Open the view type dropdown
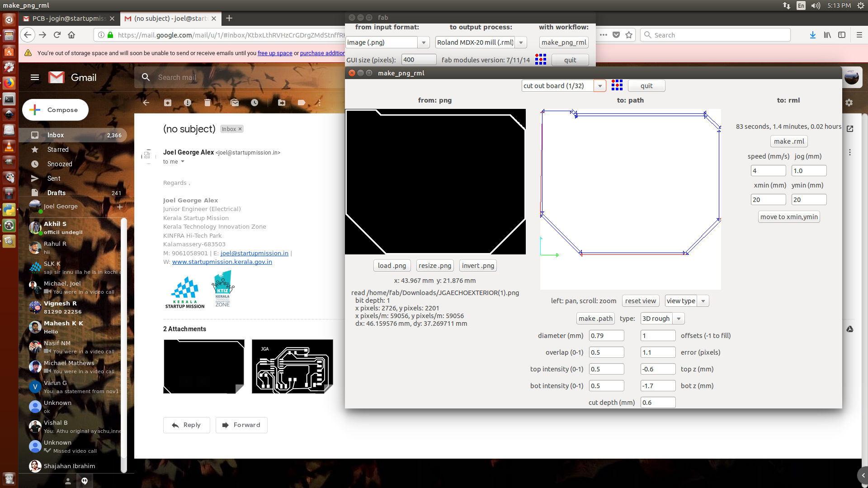 [x=703, y=301]
